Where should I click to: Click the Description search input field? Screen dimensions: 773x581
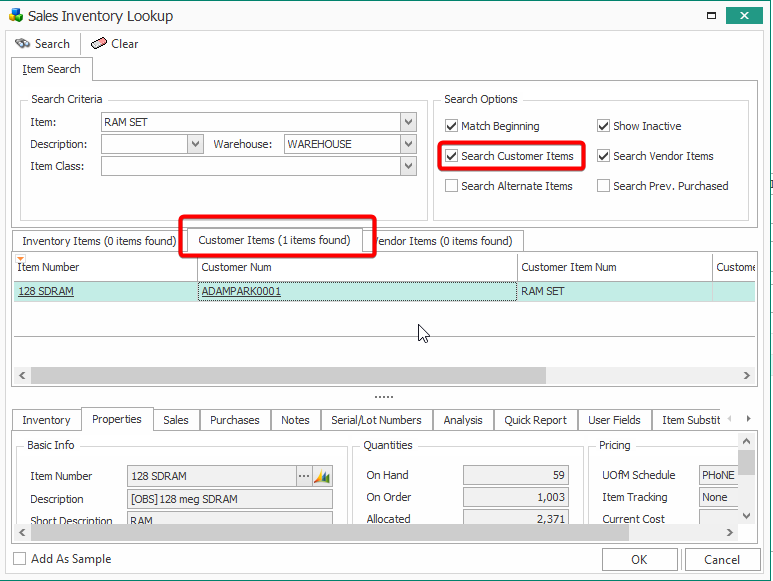pos(144,144)
